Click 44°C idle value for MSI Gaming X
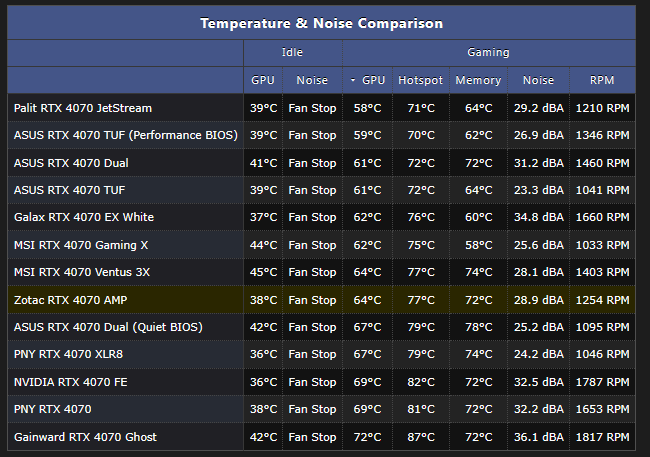 pos(263,245)
